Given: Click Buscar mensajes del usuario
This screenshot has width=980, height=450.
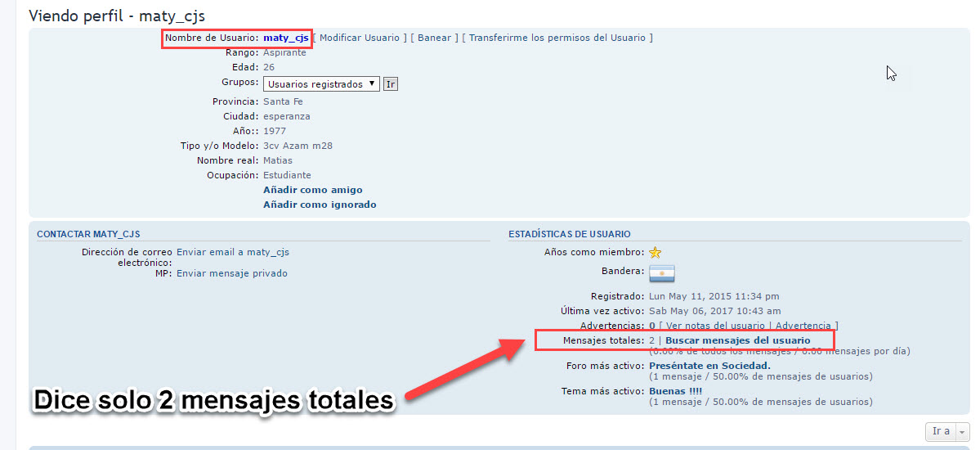Looking at the screenshot, I should [x=737, y=340].
